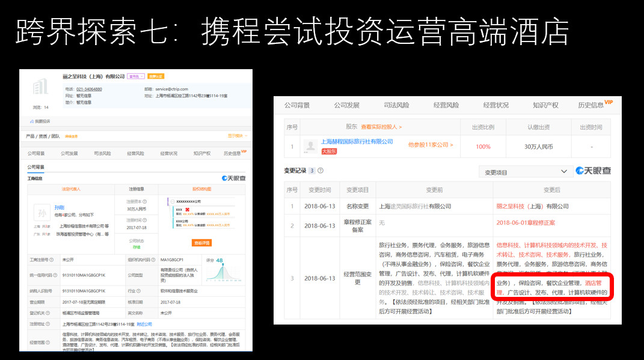Open 知识产权 tab in left screenshot

pos(201,153)
